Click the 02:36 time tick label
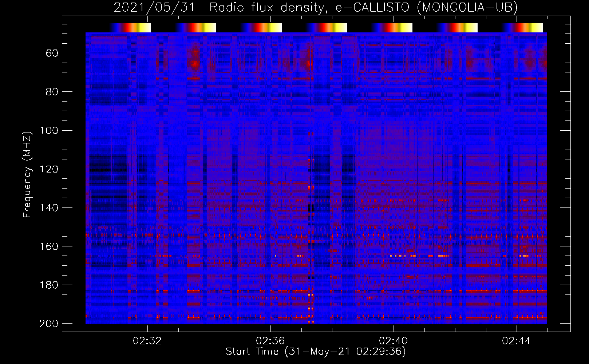Viewport: 589px width, 364px height. tap(270, 341)
